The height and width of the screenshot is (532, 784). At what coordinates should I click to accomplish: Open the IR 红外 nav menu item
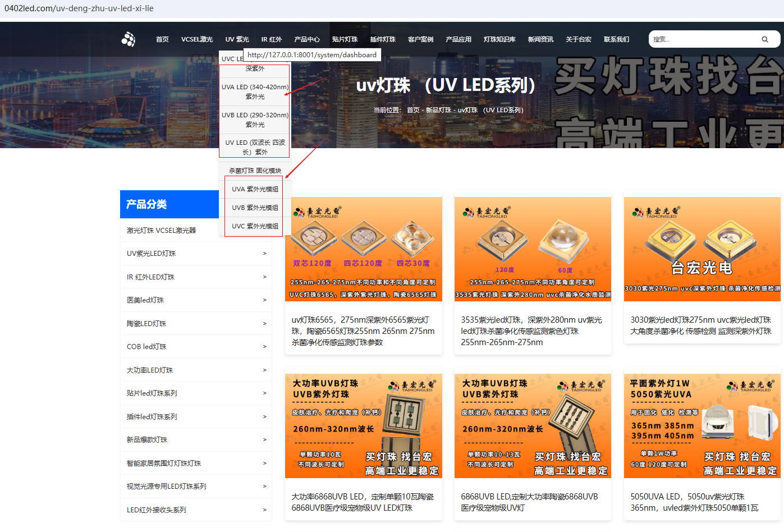point(272,39)
